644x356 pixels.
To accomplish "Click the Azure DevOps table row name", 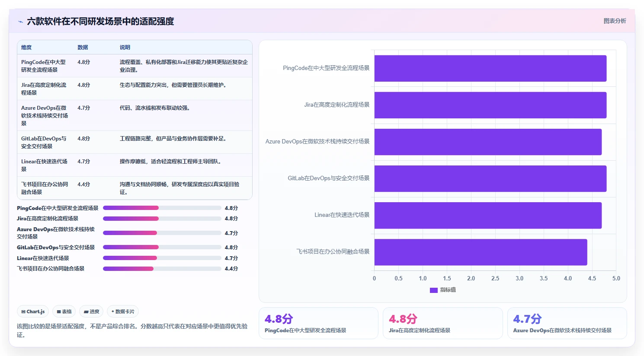I will pyautogui.click(x=45, y=116).
